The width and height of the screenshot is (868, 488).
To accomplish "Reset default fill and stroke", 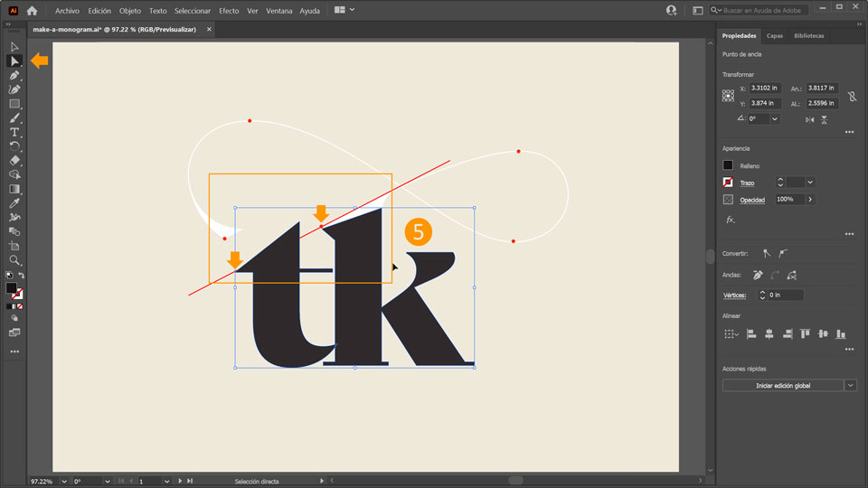I will point(9,275).
